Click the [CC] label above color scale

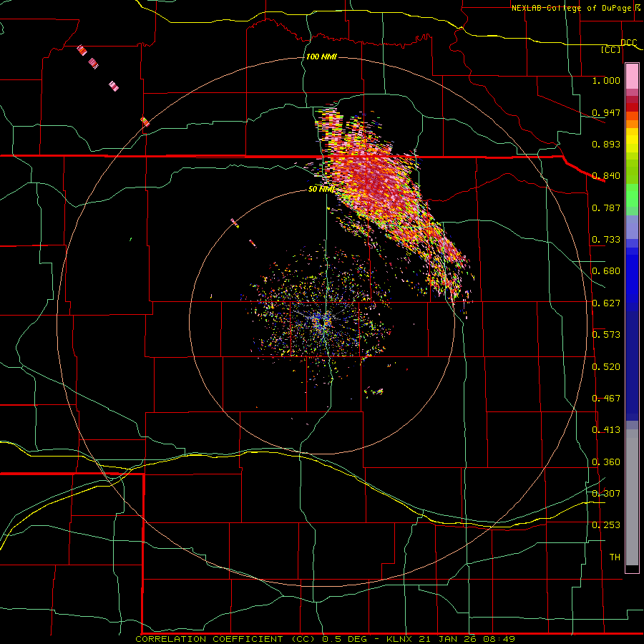coord(611,49)
